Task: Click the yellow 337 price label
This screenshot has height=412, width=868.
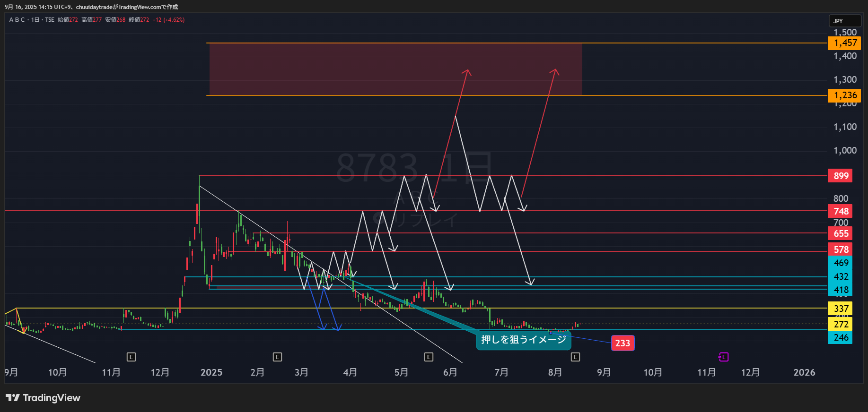Action: pos(840,309)
